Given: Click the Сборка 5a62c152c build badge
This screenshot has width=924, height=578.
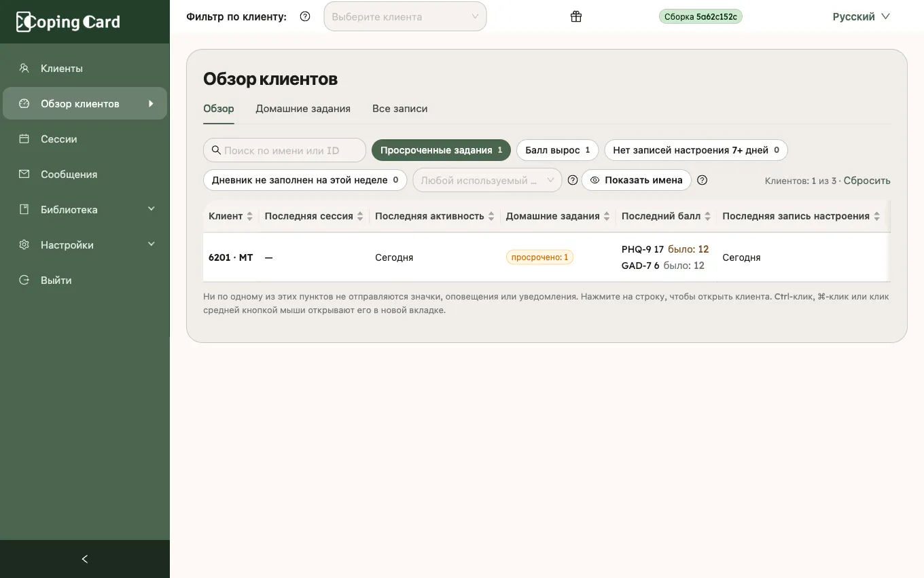Looking at the screenshot, I should click(700, 16).
